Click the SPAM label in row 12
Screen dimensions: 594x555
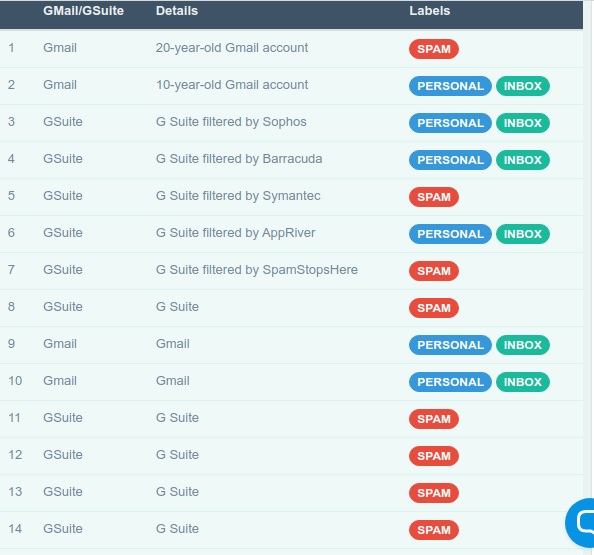point(434,456)
